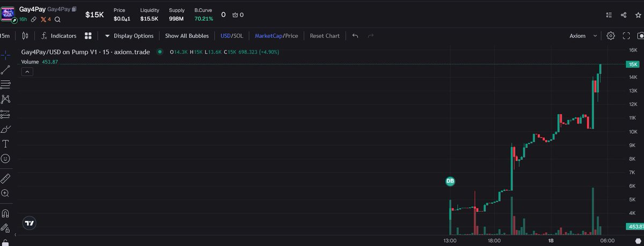
Task: Open the indicator templates grid icon
Action: click(88, 36)
